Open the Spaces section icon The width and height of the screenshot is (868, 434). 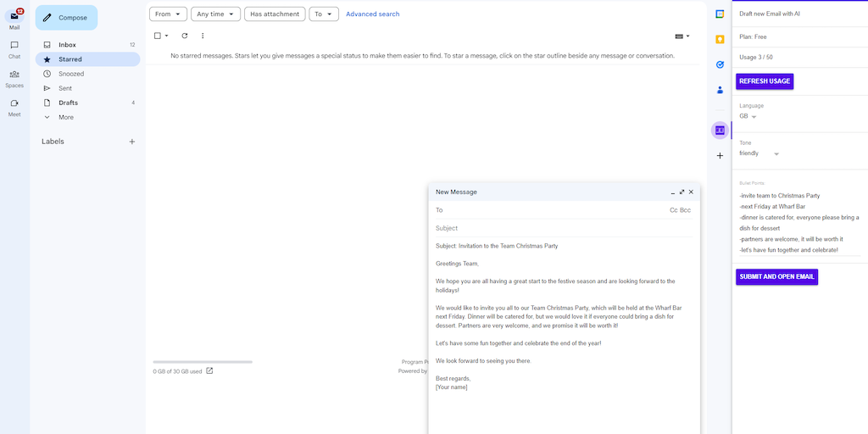tap(14, 75)
